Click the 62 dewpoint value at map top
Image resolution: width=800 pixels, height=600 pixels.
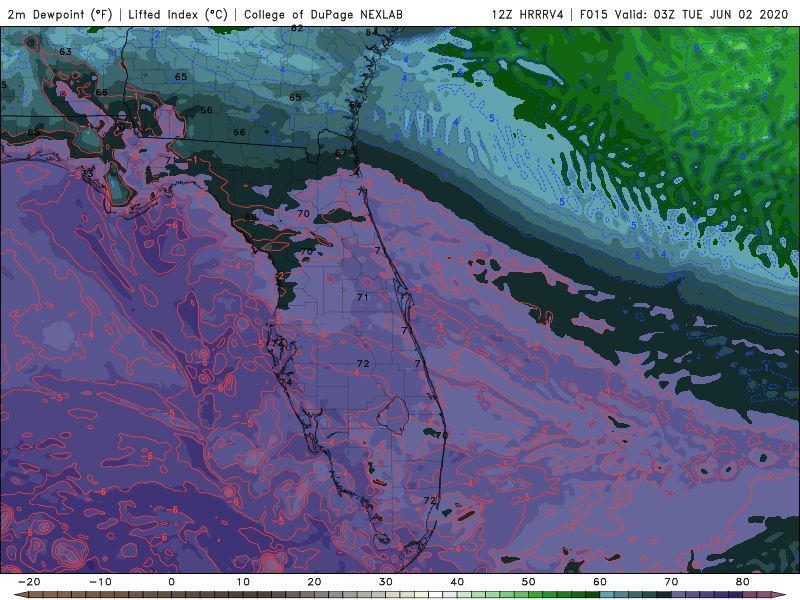point(297,29)
